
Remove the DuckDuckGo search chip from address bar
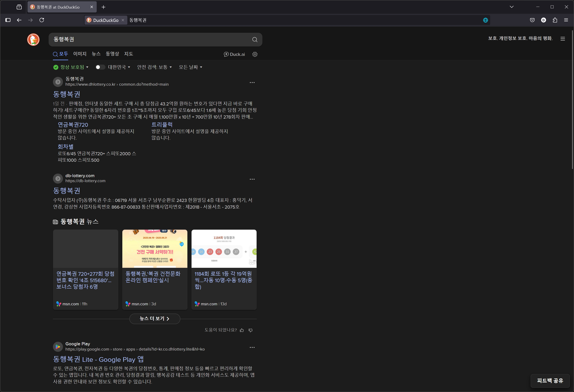(123, 20)
